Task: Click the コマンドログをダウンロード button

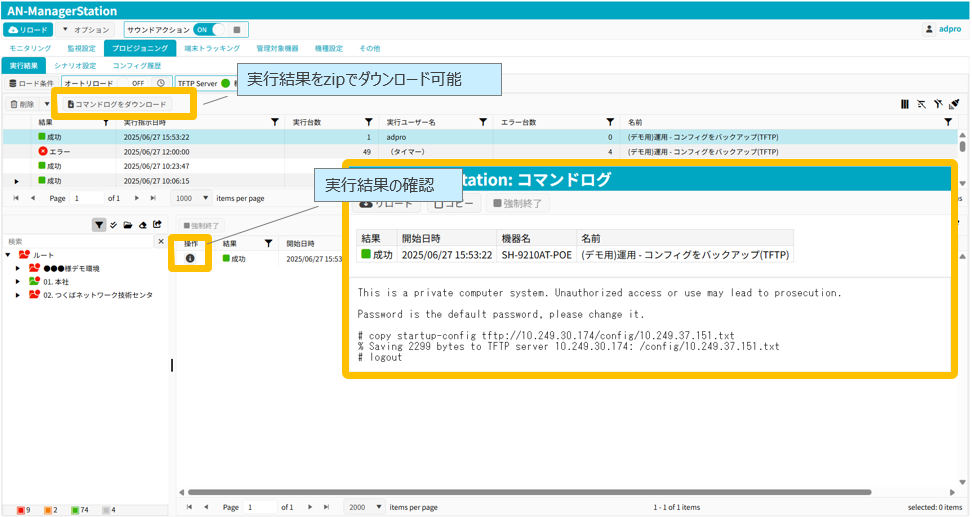Action: pyautogui.click(x=116, y=104)
